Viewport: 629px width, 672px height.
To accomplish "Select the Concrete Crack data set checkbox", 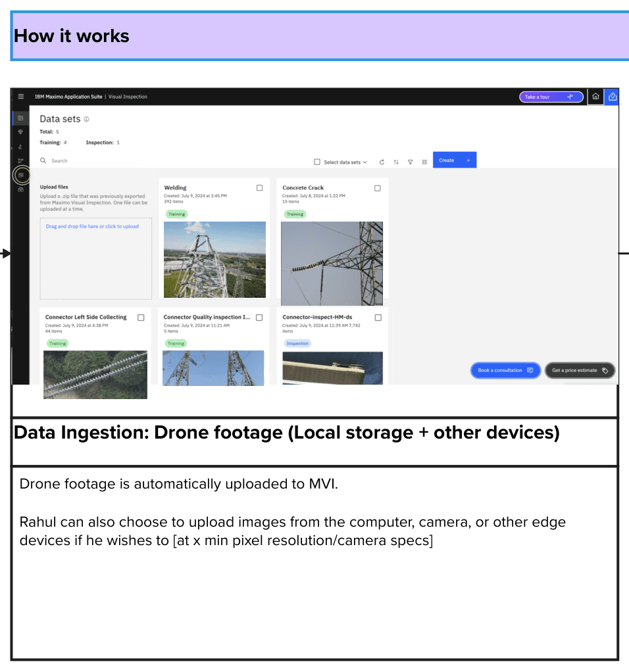I will [x=377, y=188].
